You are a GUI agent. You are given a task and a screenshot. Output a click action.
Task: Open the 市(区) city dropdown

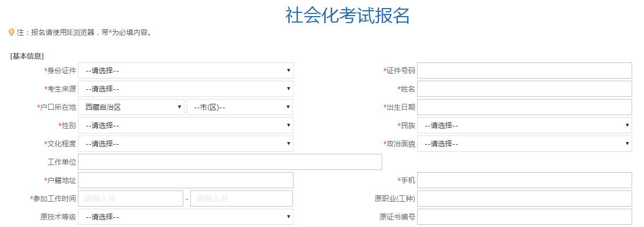[240, 107]
